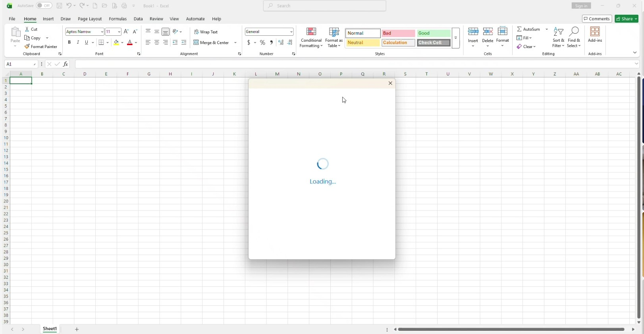Click the Save icon in title bar
This screenshot has width=644, height=334.
(59, 6)
